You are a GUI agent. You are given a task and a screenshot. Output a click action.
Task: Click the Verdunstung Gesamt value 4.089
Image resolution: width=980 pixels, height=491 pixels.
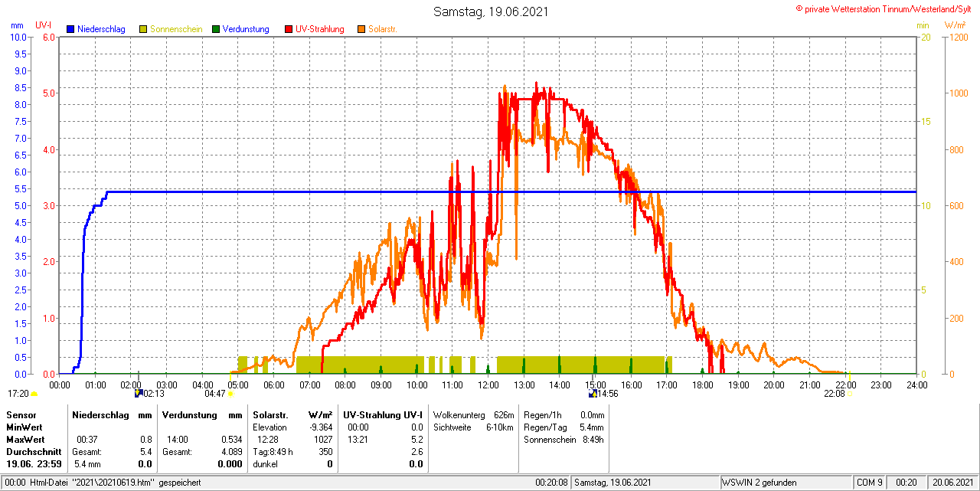click(x=231, y=452)
